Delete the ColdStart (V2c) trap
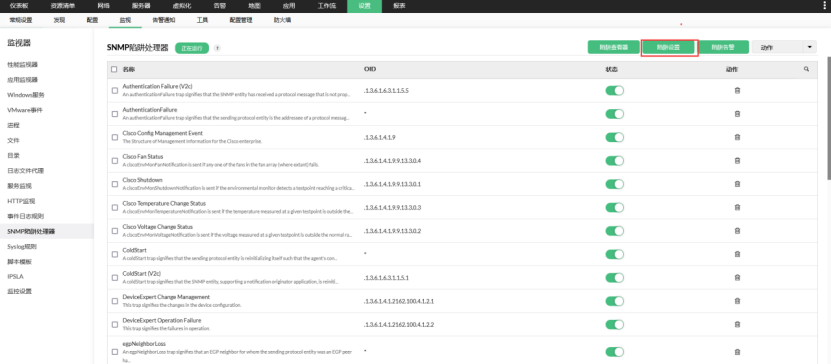 (x=737, y=278)
